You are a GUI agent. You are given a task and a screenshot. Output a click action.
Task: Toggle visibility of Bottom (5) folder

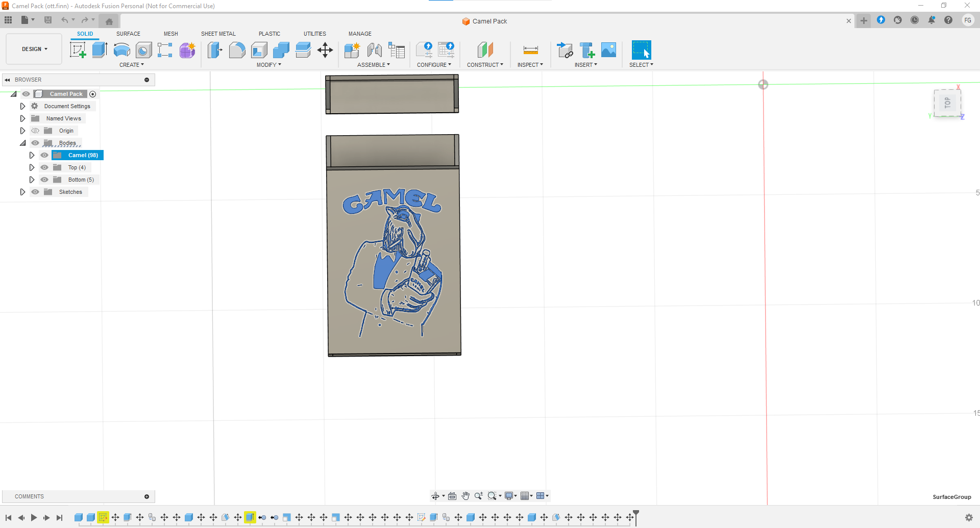(x=44, y=180)
